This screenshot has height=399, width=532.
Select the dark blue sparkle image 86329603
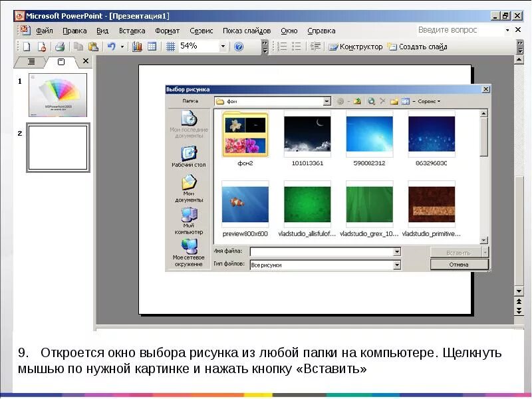[x=432, y=134]
